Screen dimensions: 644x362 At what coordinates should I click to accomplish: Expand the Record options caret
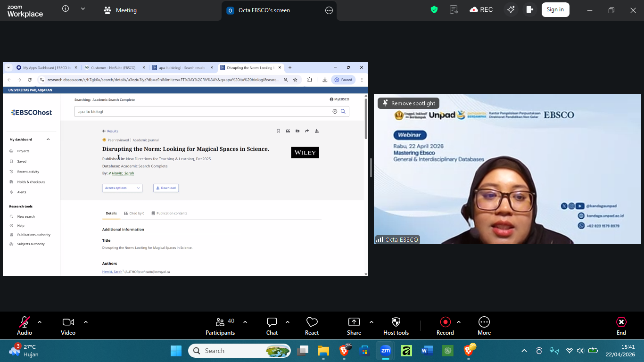click(459, 322)
